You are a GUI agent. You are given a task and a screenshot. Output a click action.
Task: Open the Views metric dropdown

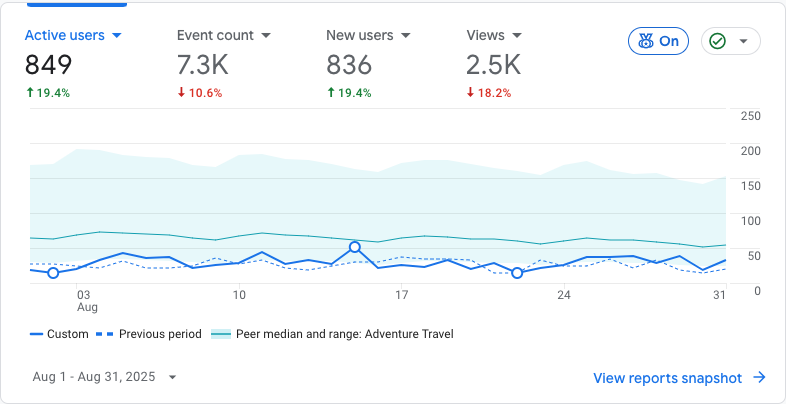point(517,36)
